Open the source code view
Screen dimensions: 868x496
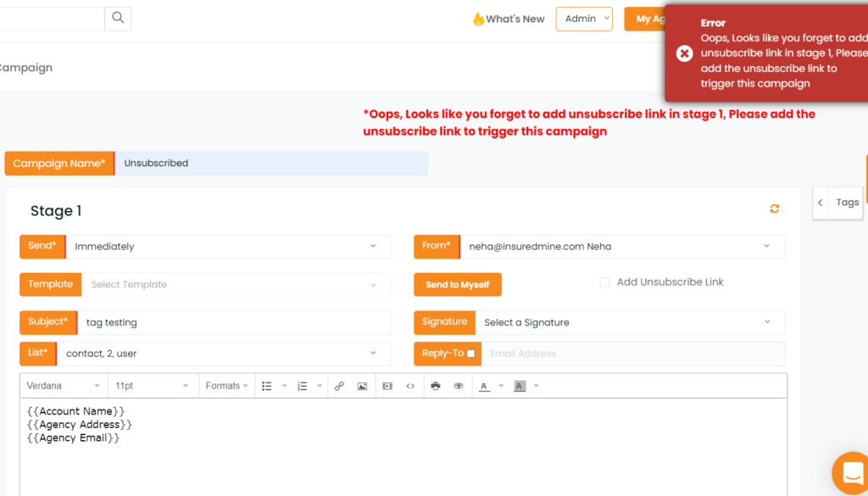411,386
